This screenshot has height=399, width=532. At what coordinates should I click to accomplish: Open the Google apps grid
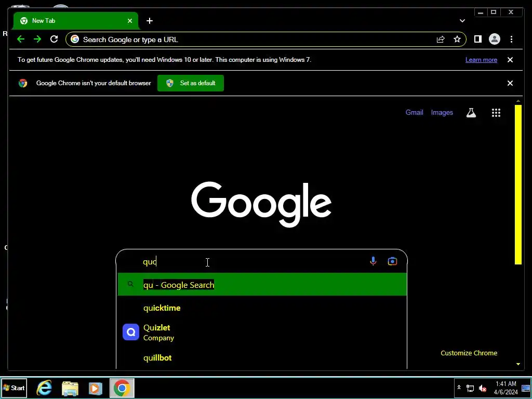496,113
